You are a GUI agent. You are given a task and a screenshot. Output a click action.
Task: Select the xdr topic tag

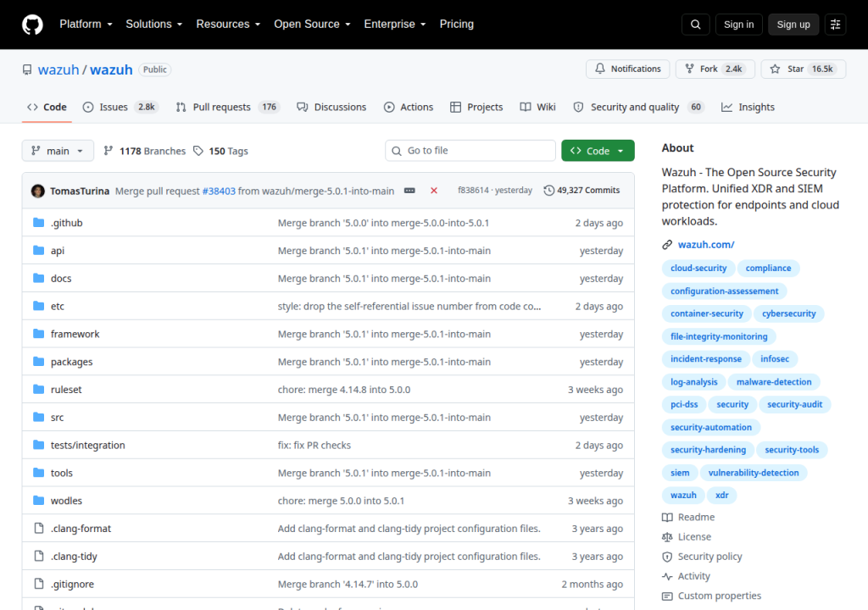click(x=722, y=496)
